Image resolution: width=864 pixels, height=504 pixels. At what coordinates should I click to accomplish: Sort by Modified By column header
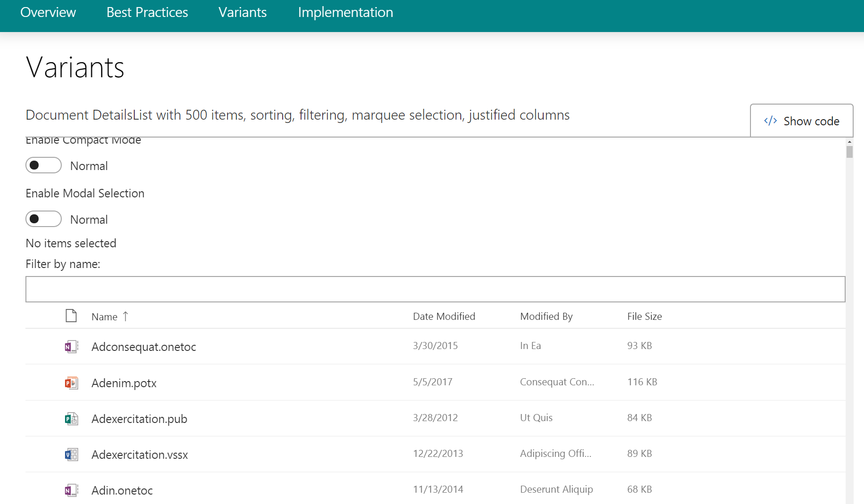(x=546, y=316)
